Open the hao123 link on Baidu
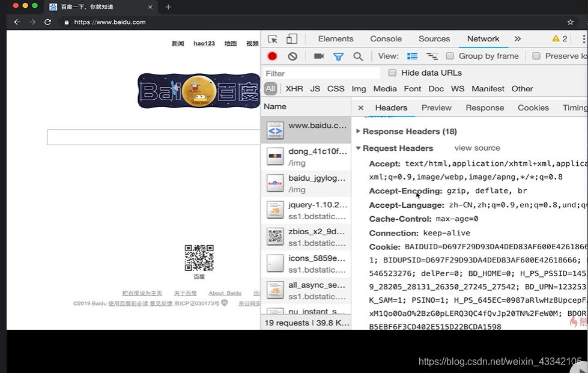 (x=204, y=43)
